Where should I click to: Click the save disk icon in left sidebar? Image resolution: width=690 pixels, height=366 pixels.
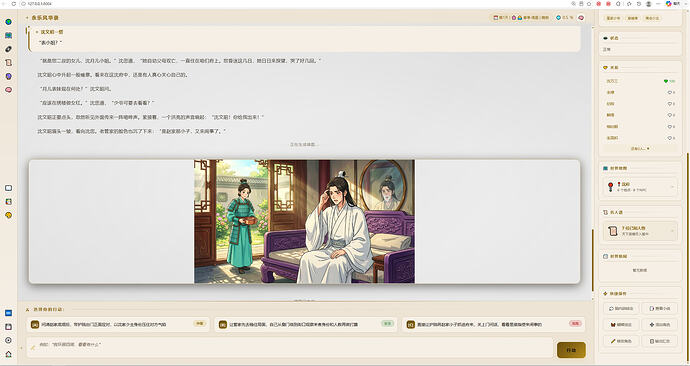(8, 326)
